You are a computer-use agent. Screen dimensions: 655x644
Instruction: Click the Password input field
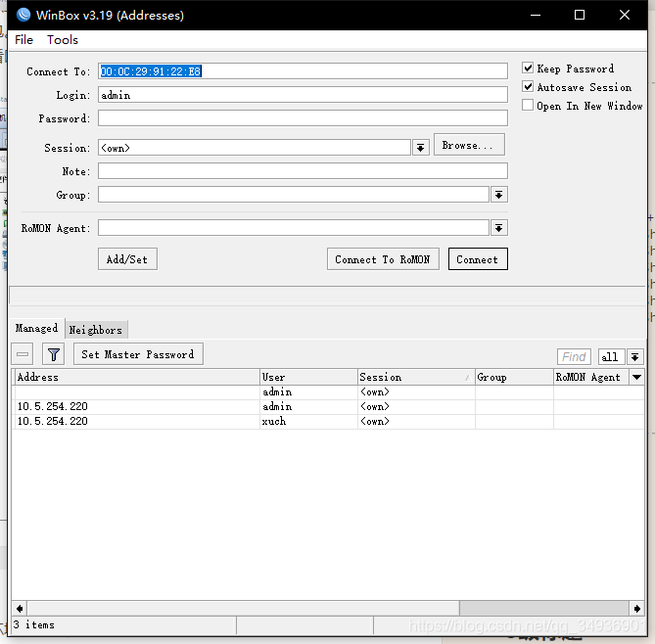coord(303,118)
